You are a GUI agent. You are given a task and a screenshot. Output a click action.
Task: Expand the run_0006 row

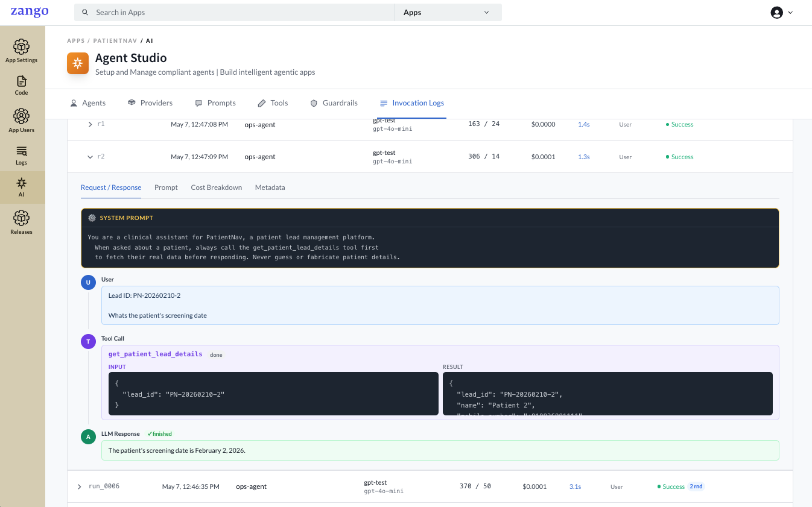pyautogui.click(x=79, y=487)
